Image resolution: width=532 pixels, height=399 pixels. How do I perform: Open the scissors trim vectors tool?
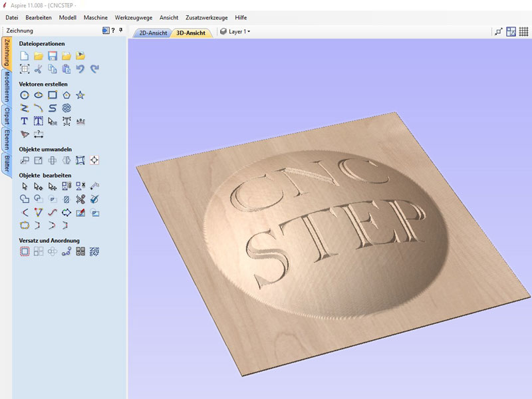[x=80, y=199]
